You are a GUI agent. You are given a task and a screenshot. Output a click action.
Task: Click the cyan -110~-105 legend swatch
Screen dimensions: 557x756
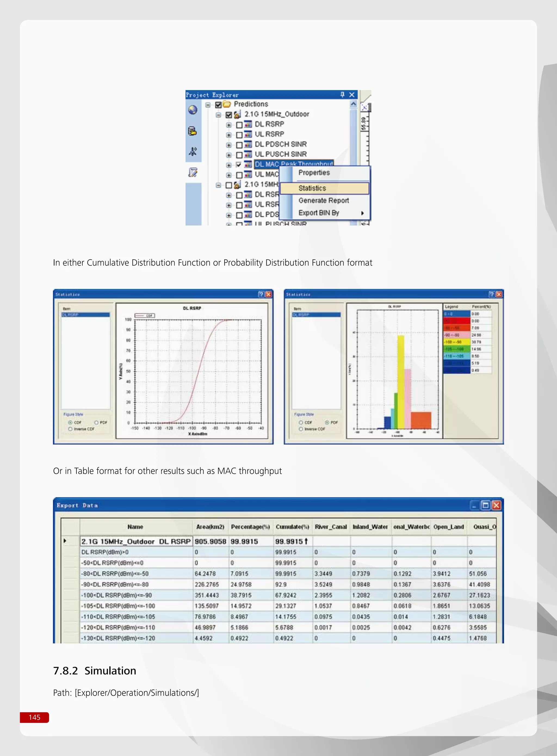click(457, 356)
